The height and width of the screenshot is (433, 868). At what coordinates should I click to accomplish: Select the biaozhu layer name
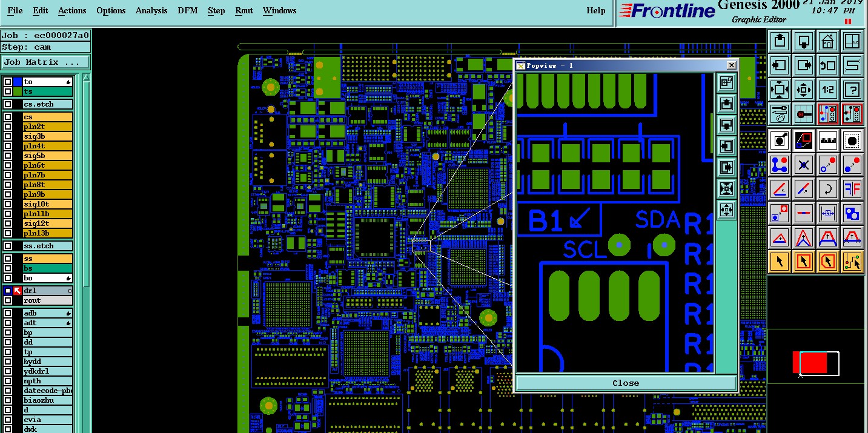[x=48, y=400]
